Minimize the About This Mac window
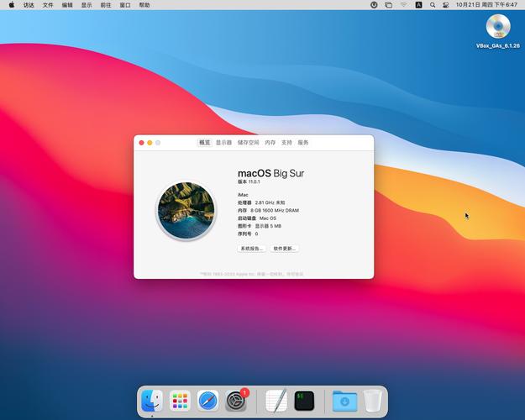 (150, 143)
